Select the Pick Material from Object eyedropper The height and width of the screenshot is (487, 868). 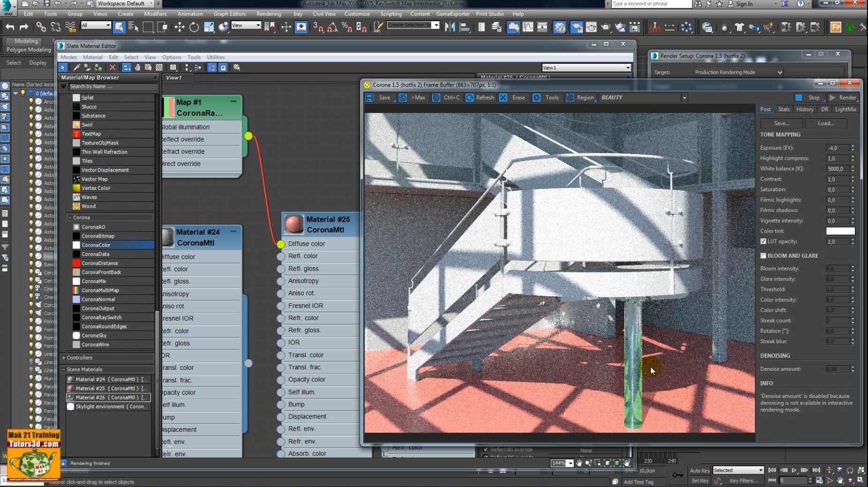pos(76,67)
